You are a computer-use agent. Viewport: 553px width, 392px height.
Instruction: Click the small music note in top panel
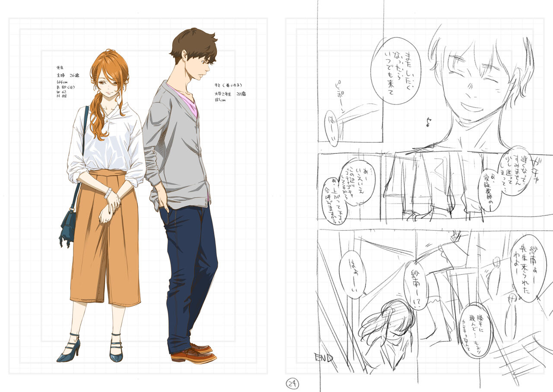click(429, 122)
